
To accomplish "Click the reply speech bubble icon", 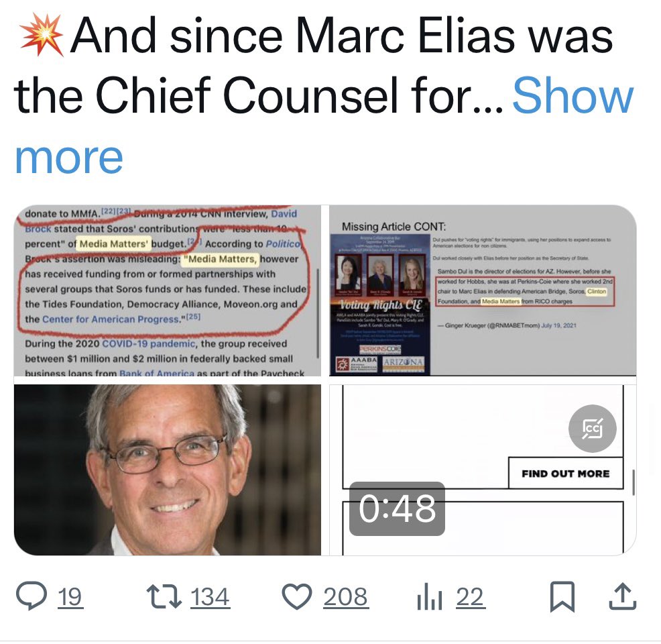I will pyautogui.click(x=31, y=596).
